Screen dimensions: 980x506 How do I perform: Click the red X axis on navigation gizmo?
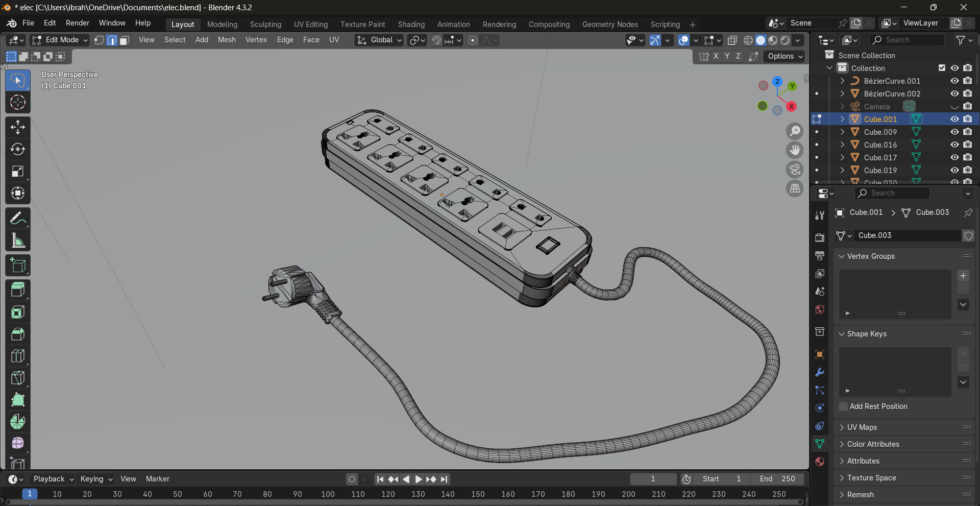click(791, 106)
